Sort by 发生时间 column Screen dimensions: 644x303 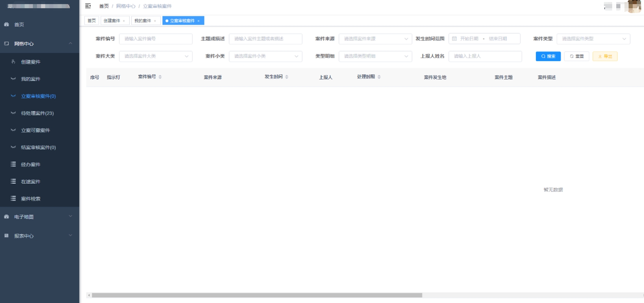[287, 77]
